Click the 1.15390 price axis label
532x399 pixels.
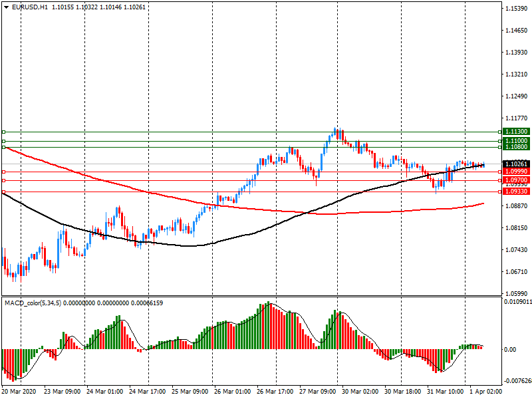(516, 9)
